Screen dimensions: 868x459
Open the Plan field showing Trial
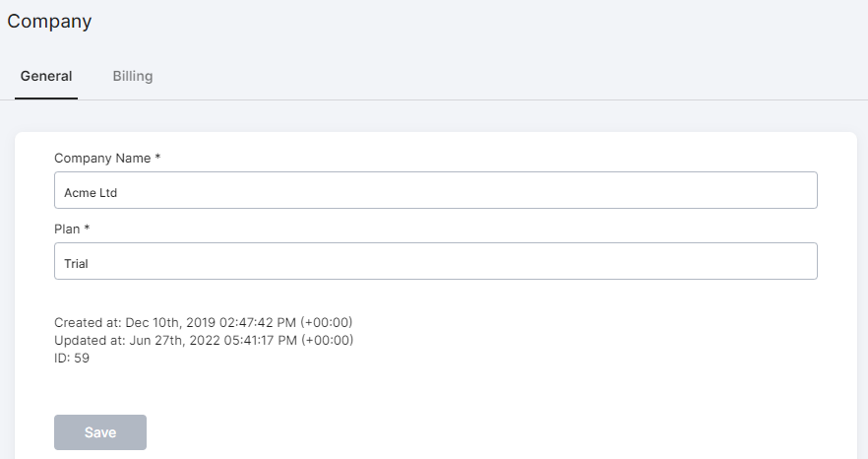pyautogui.click(x=436, y=261)
